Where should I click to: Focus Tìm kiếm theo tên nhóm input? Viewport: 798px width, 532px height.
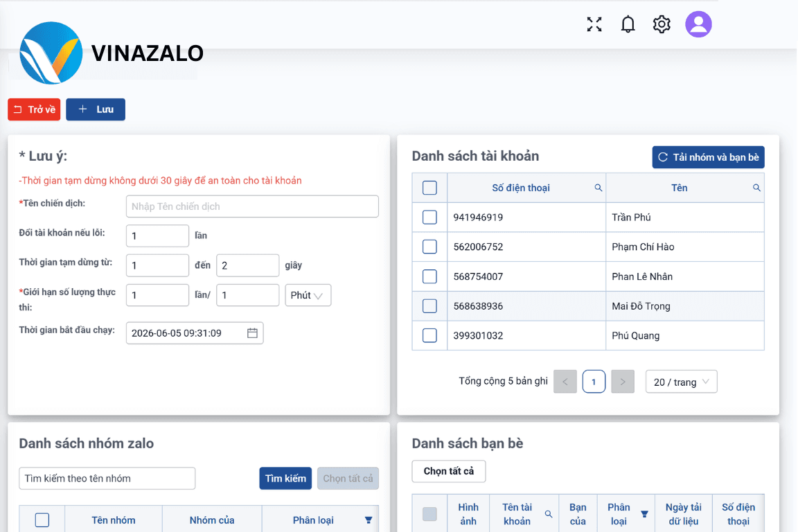tap(107, 479)
